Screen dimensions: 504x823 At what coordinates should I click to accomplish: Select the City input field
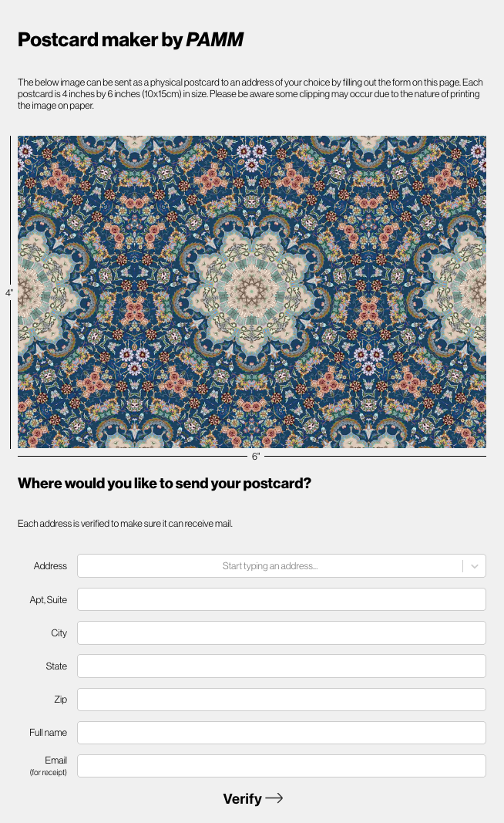(281, 632)
